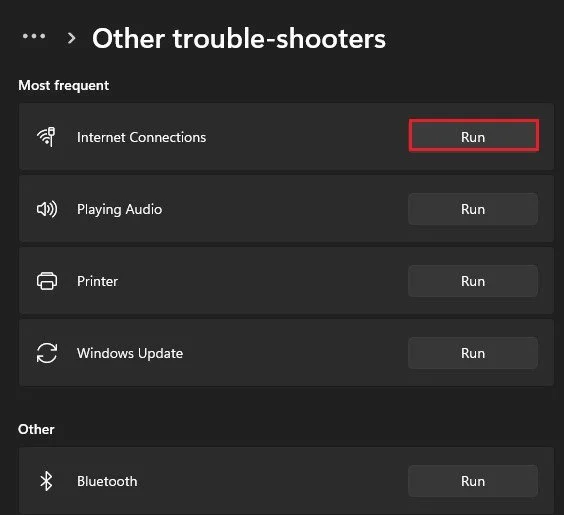
Task: Select the Printer label
Action: 97,281
